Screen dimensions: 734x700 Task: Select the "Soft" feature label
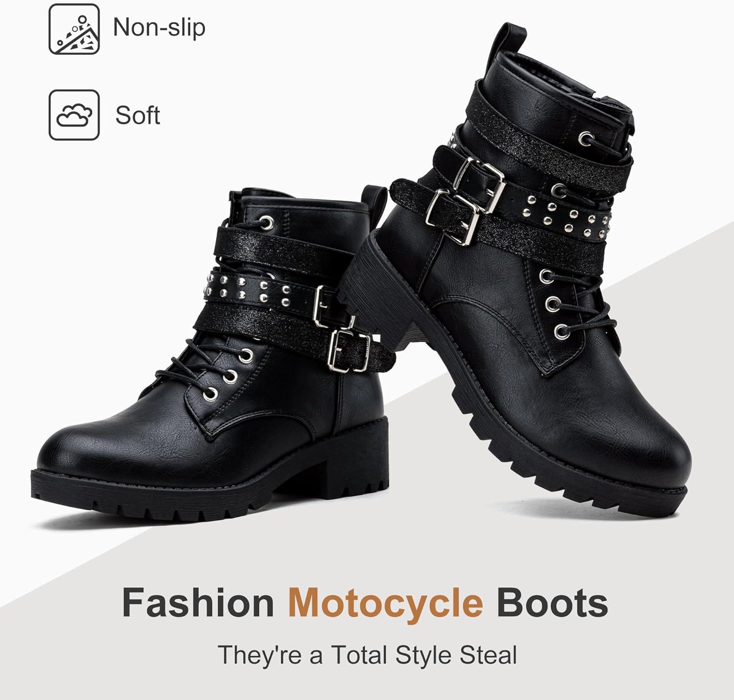[x=138, y=116]
